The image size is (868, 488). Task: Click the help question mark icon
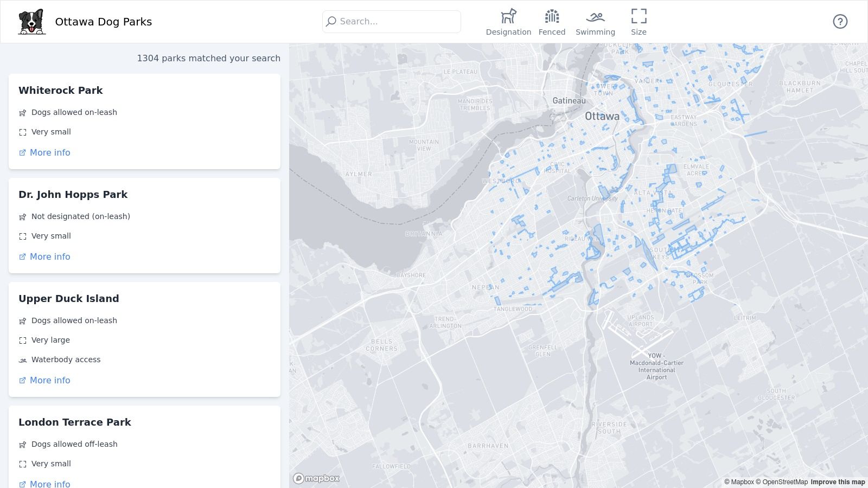(840, 22)
